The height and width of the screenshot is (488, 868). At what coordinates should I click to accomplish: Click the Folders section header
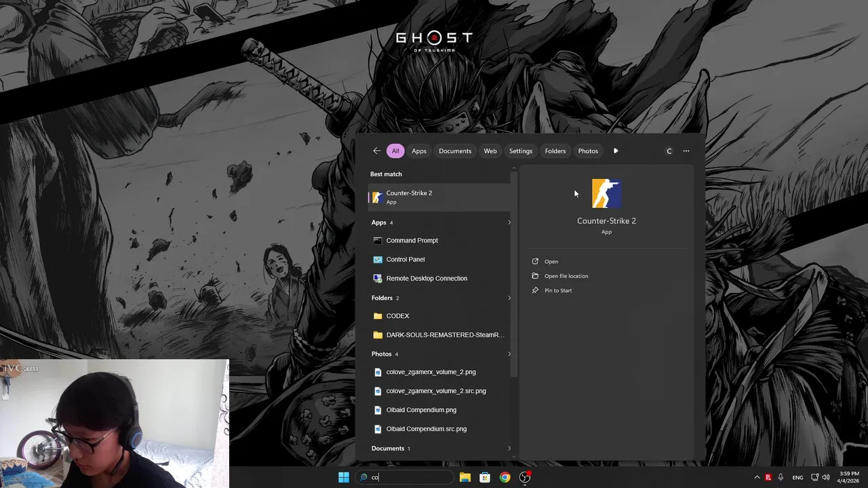[x=382, y=298]
